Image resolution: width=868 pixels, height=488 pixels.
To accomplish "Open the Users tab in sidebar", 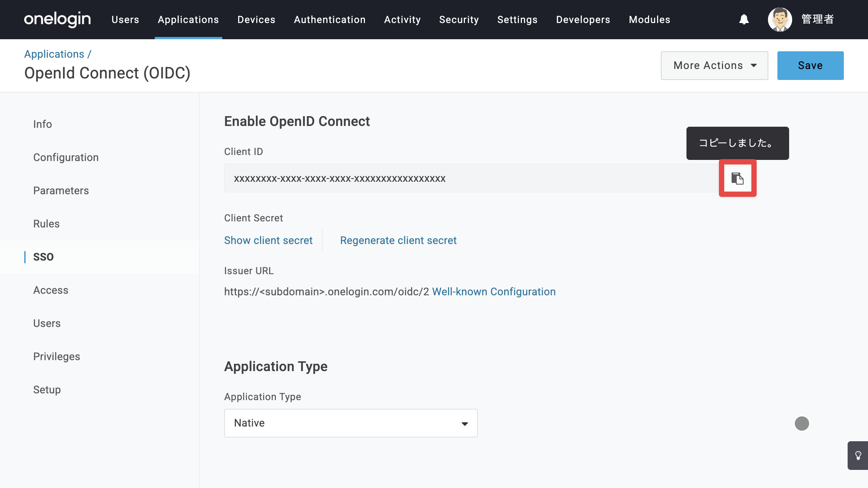I will pyautogui.click(x=47, y=324).
